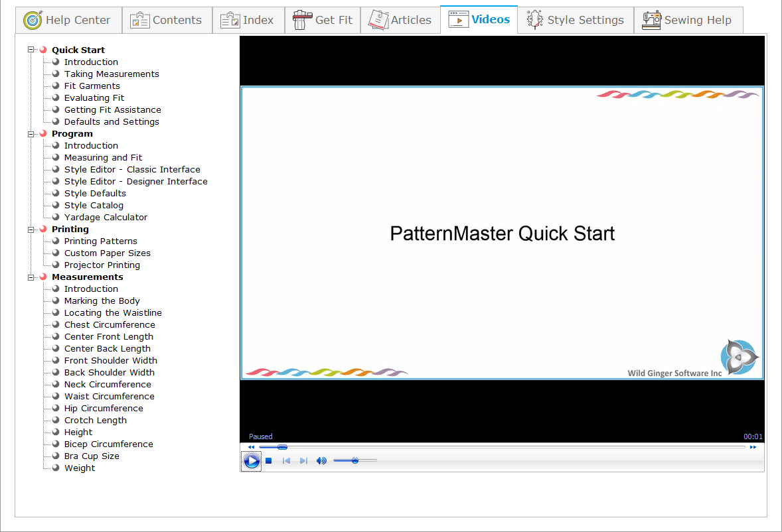782x532 pixels.
Task: Collapse the Program tree section
Action: pyautogui.click(x=31, y=134)
